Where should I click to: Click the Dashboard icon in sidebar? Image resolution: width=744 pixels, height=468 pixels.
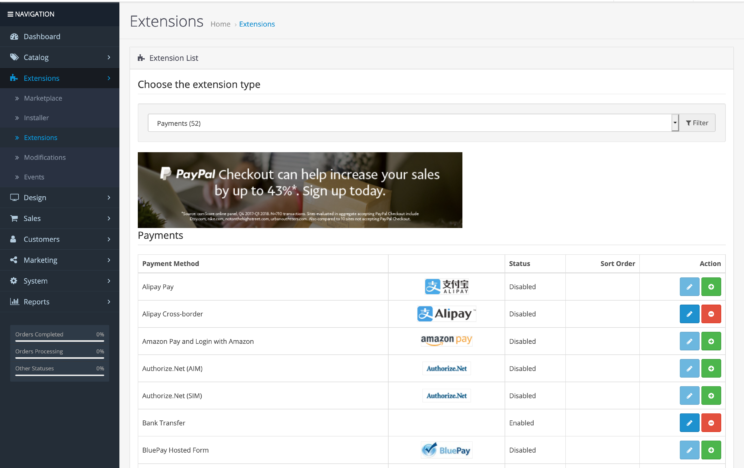(x=14, y=37)
